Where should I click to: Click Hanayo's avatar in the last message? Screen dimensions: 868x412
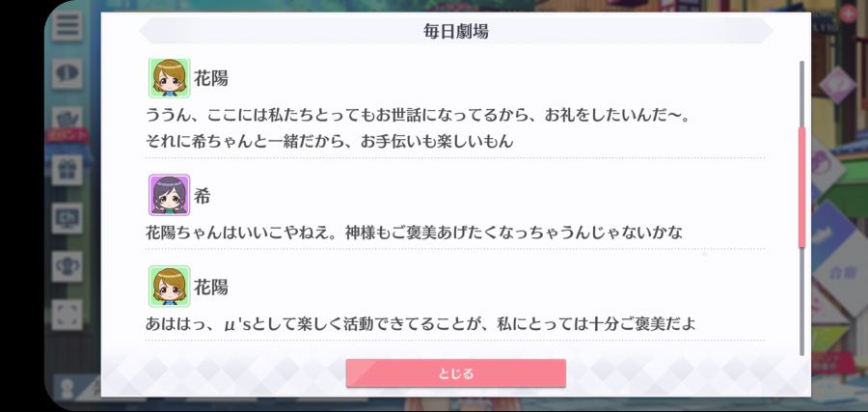click(170, 287)
